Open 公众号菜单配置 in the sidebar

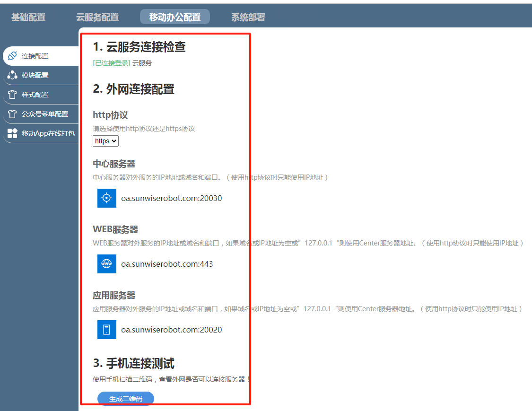tap(41, 114)
